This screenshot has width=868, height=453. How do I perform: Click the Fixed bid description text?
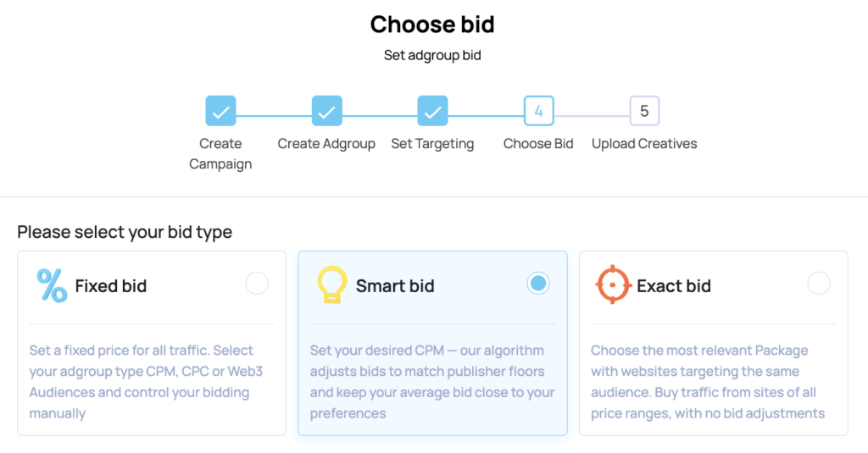(x=142, y=382)
